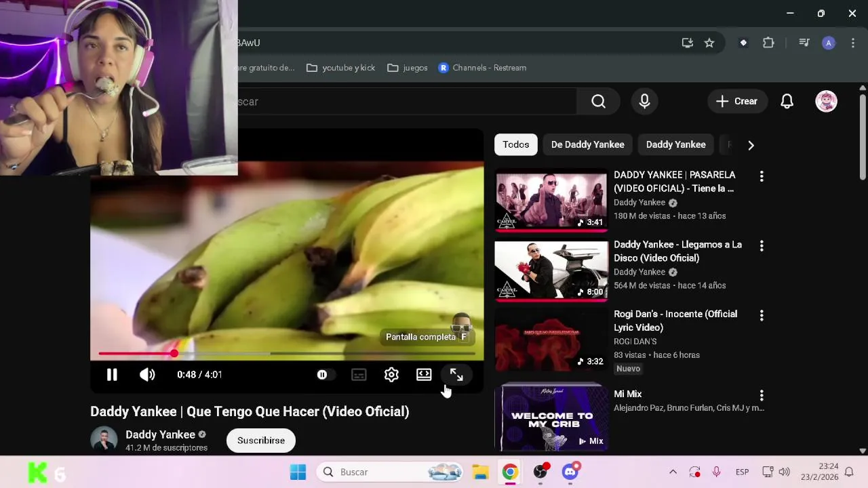Image resolution: width=868 pixels, height=488 pixels.
Task: Mute the video using the speaker icon
Action: point(147,375)
